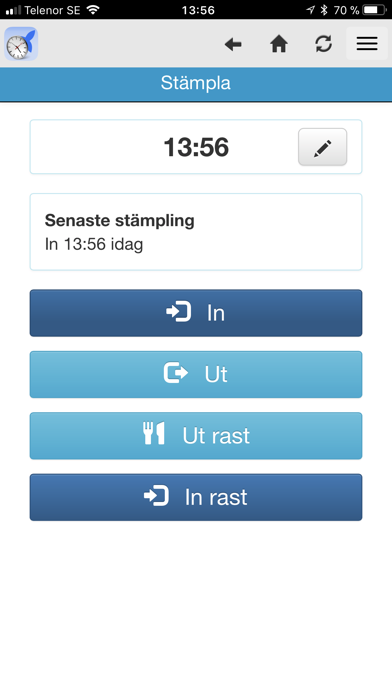Image resolution: width=392 pixels, height=696 pixels.
Task: Tap the exit arrow icon on Ut
Action: (176, 372)
